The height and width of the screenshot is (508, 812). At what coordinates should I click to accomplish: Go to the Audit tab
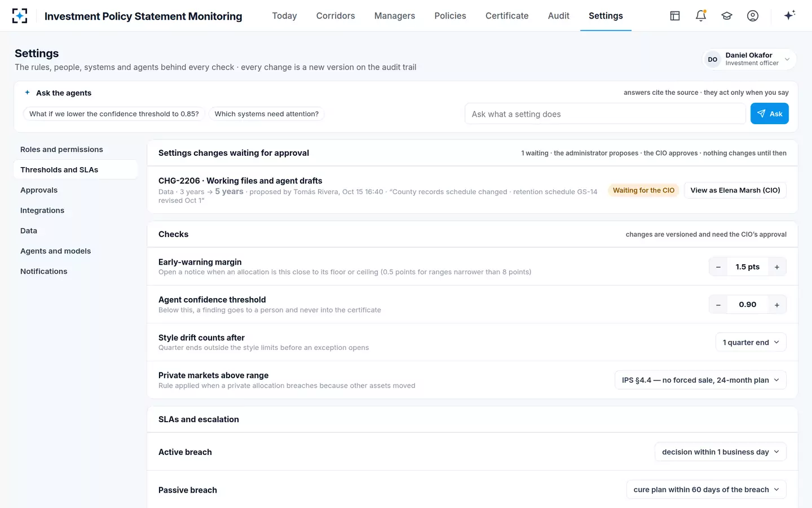(559, 16)
